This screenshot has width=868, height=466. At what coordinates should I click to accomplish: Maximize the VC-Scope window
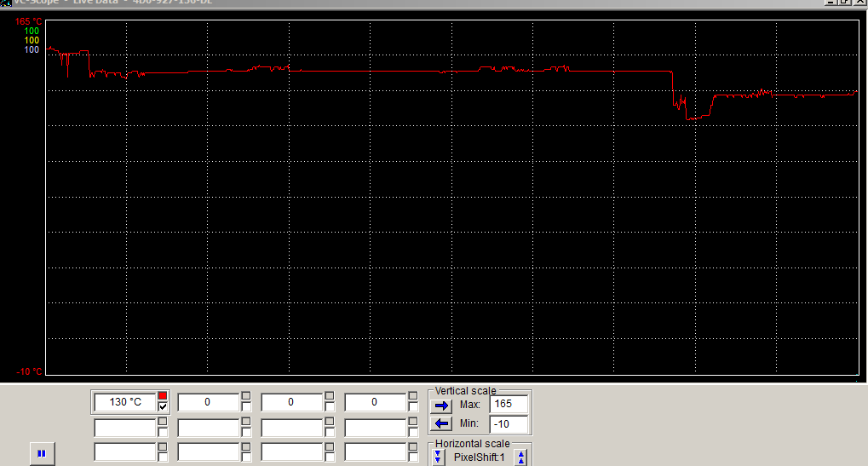click(x=843, y=3)
